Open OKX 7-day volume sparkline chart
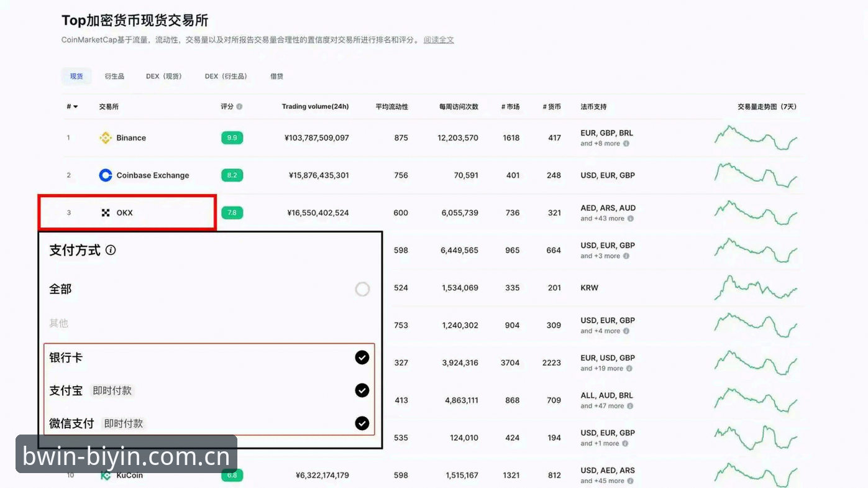The height and width of the screenshot is (488, 868). pyautogui.click(x=756, y=213)
